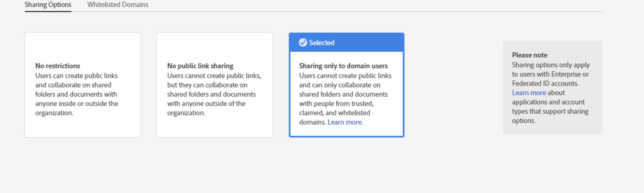
Task: Click the "No restrictions" bold heading
Action: 58,66
